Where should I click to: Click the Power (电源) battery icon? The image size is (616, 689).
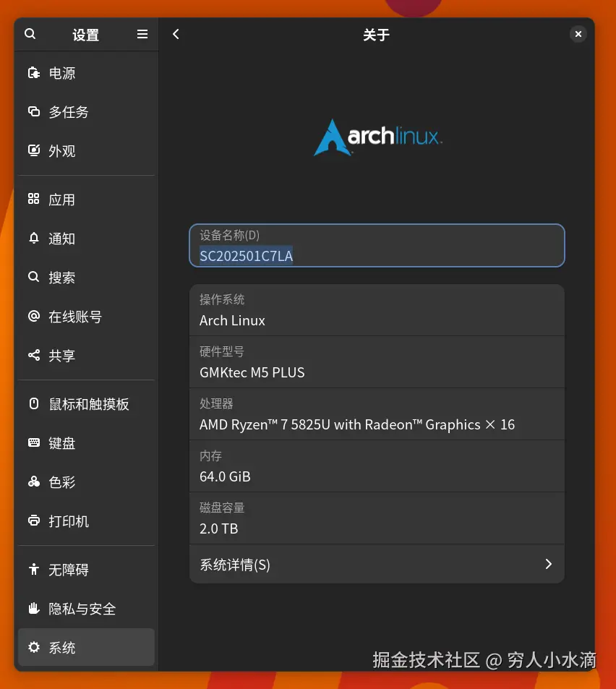click(34, 72)
